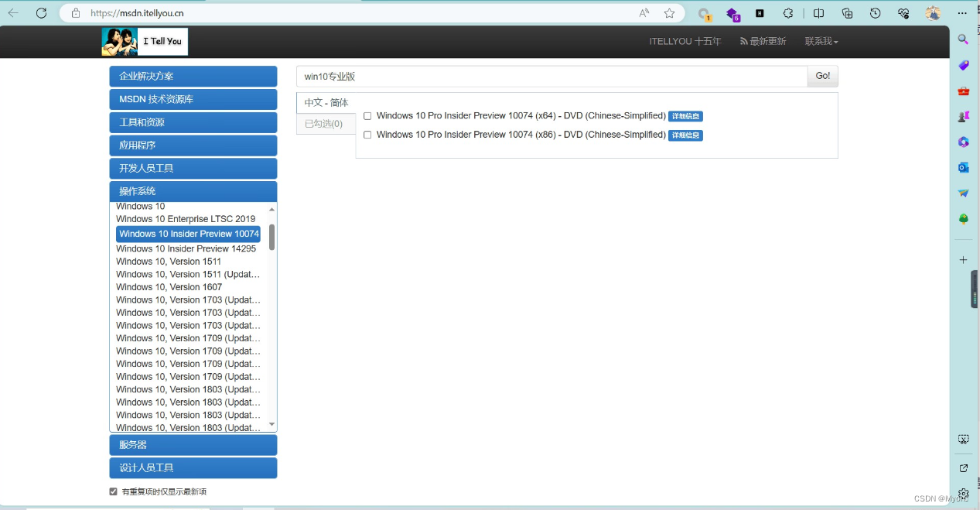
Task: Open 最新更新 RSS link in navbar
Action: 763,42
